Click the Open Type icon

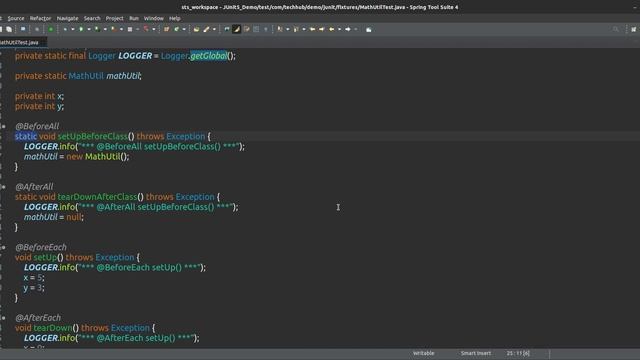point(196,29)
